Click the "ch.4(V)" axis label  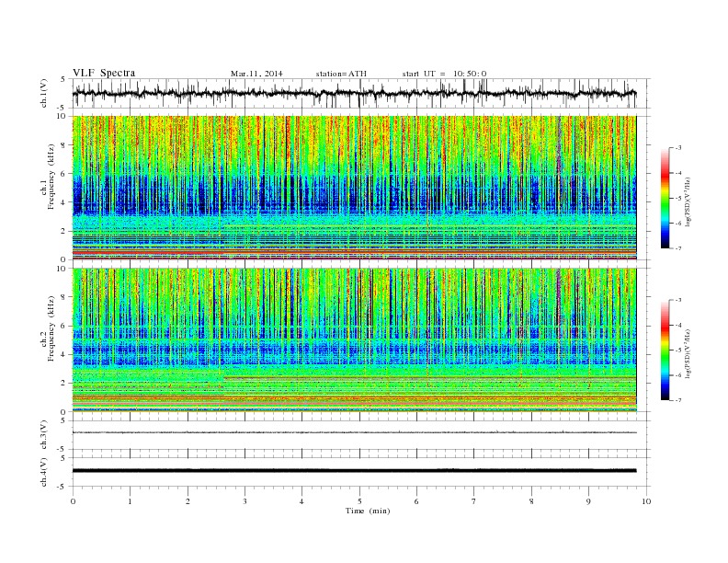coord(44,472)
